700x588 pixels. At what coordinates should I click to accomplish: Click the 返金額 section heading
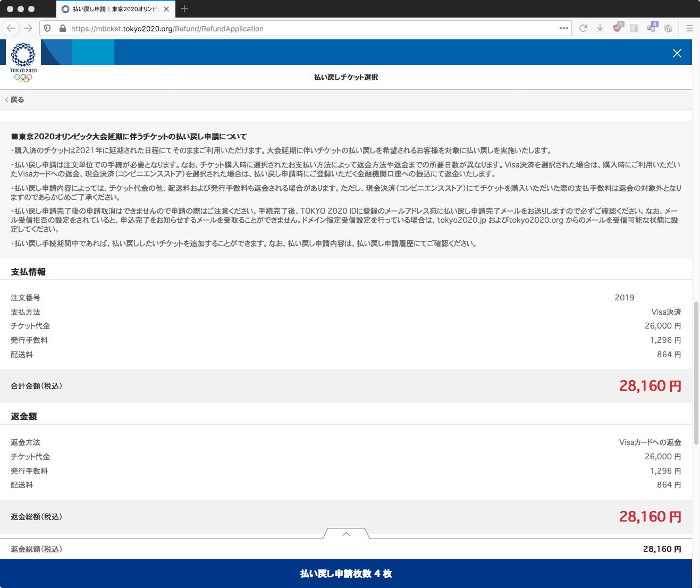pyautogui.click(x=24, y=416)
